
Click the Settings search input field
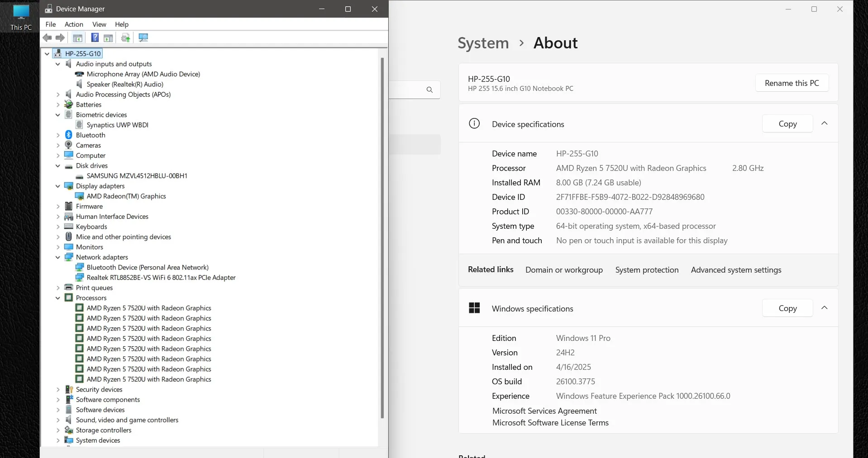(x=414, y=90)
